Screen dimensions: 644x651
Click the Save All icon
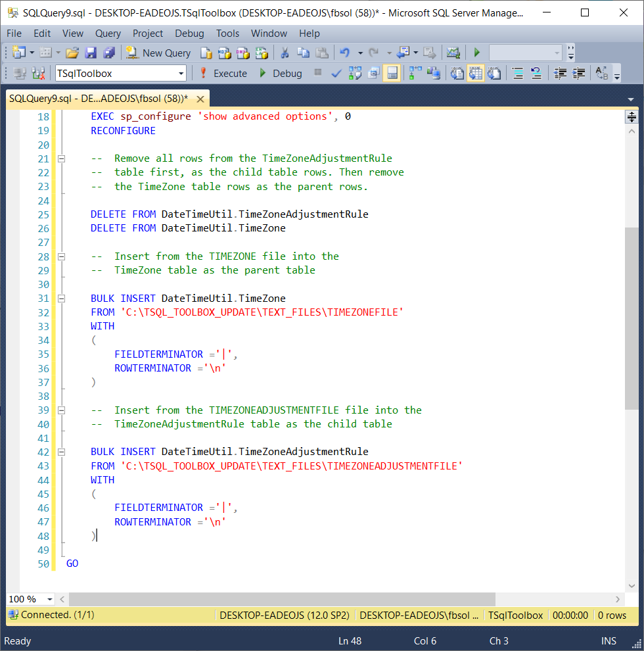tap(109, 53)
